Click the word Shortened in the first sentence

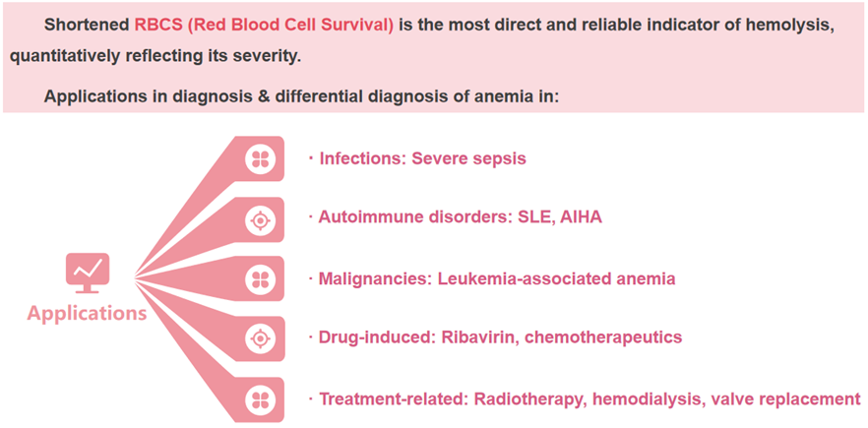click(87, 26)
